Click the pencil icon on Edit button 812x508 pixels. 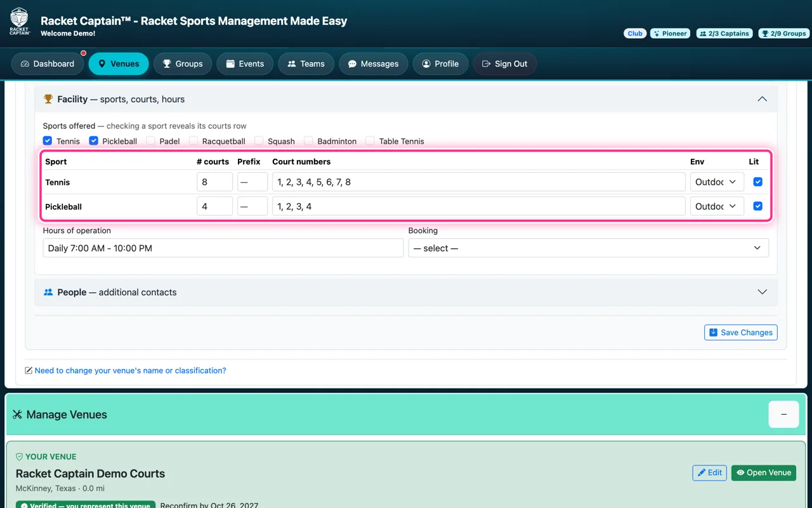pos(702,472)
